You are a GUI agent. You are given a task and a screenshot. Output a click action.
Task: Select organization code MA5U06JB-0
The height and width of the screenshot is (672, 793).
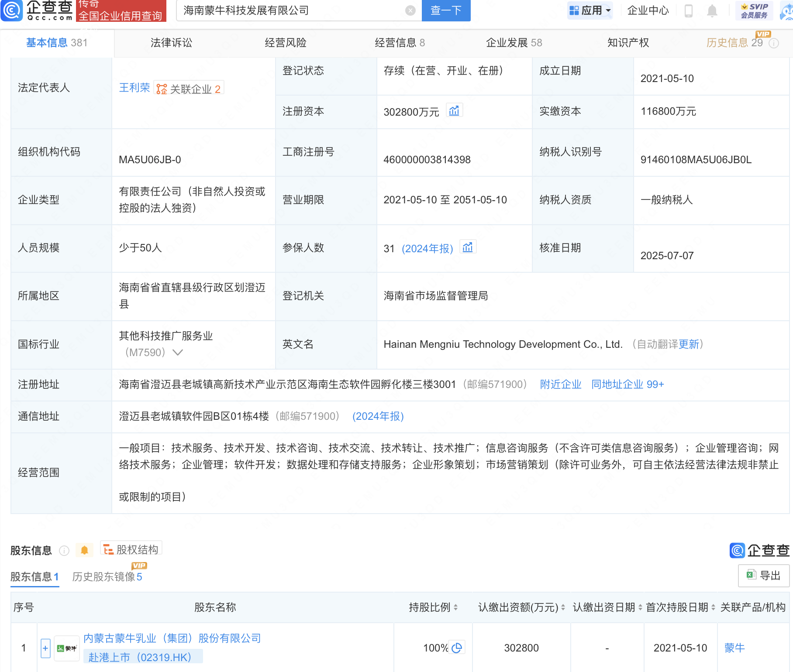pos(150,160)
